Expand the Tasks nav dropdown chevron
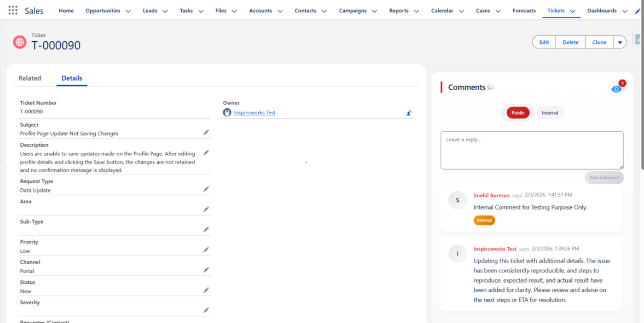 click(200, 11)
